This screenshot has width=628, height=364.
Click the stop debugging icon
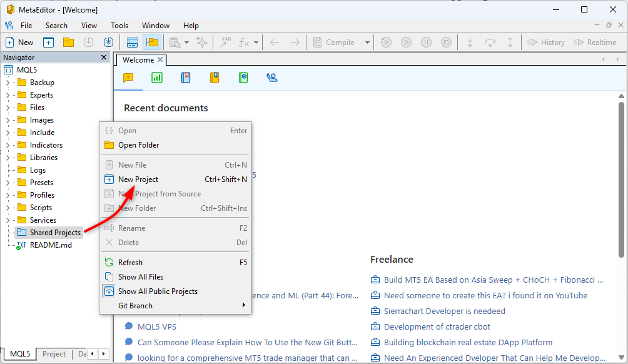point(446,43)
